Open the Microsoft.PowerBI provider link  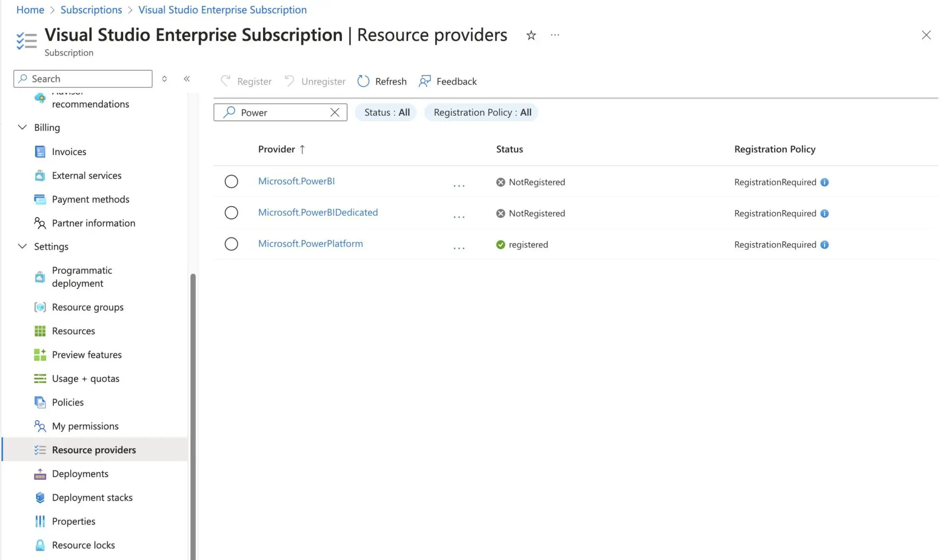pos(296,181)
